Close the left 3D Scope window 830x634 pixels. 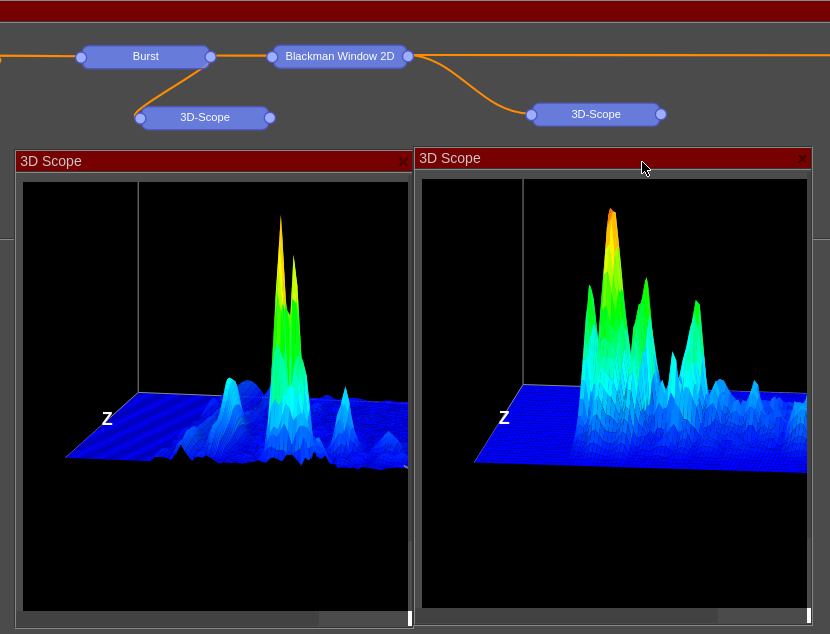click(403, 162)
